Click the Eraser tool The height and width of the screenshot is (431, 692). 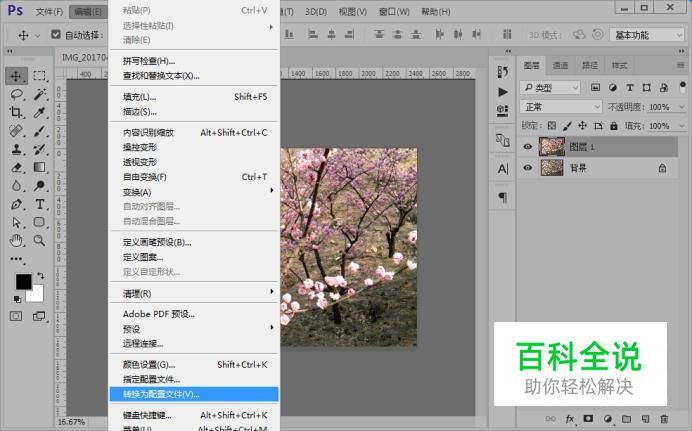tap(17, 168)
